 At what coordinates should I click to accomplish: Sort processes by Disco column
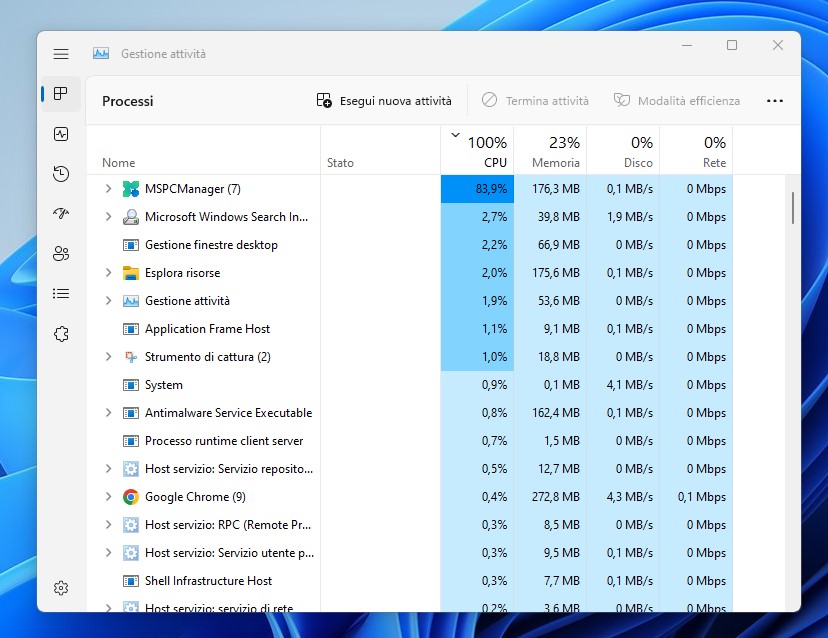(x=623, y=151)
